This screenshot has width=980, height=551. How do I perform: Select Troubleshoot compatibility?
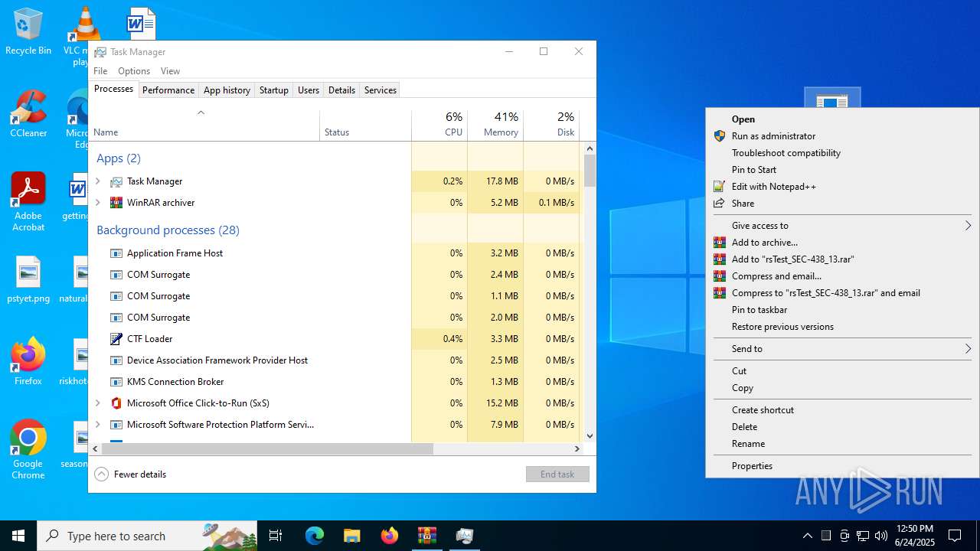pyautogui.click(x=842, y=153)
